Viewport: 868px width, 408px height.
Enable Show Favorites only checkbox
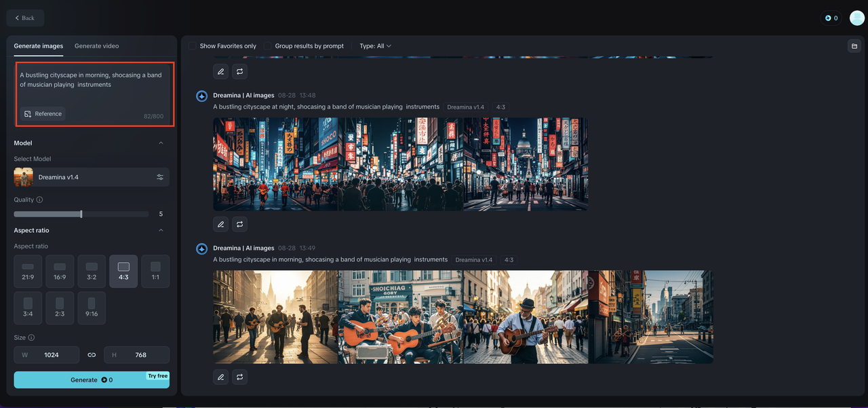coord(193,46)
